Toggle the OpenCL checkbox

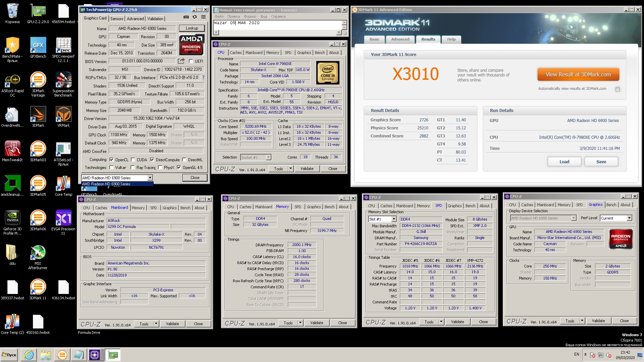click(x=111, y=160)
